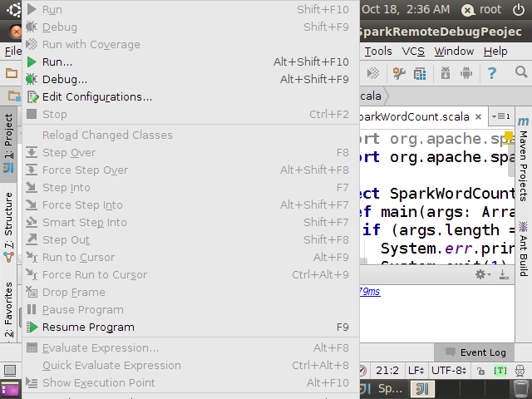Change file encoding UTF-8 dropdown
532x399 pixels.
(449, 371)
